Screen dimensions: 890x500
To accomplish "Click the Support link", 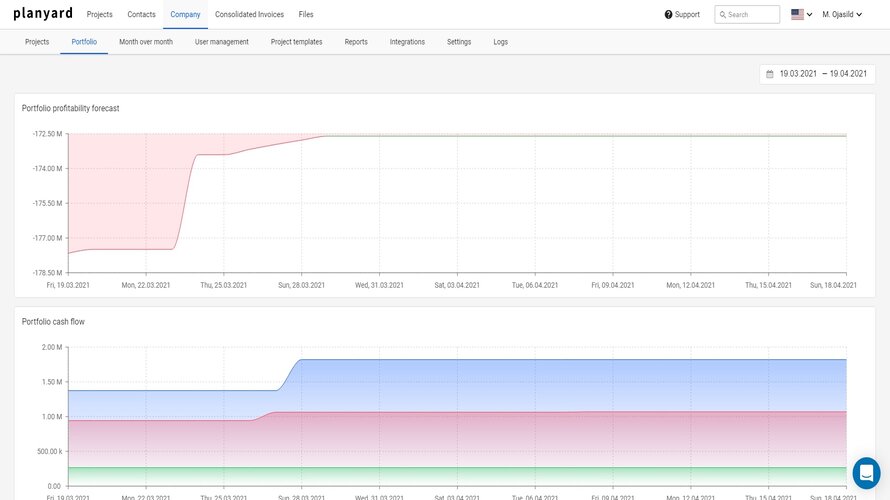I will coord(687,15).
